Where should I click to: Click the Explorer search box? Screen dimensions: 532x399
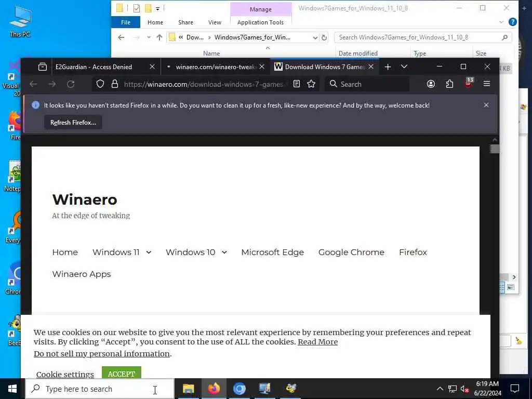[423, 37]
